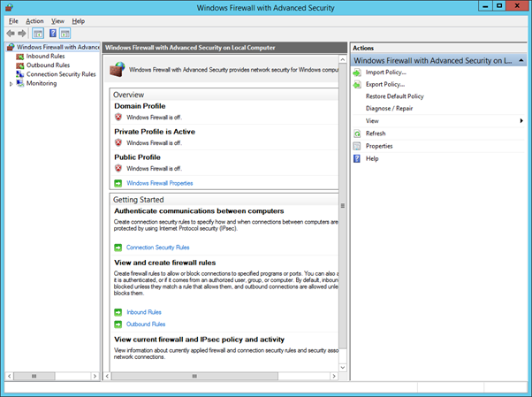
Task: Select Inbound Rules in tree
Action: tap(44, 56)
